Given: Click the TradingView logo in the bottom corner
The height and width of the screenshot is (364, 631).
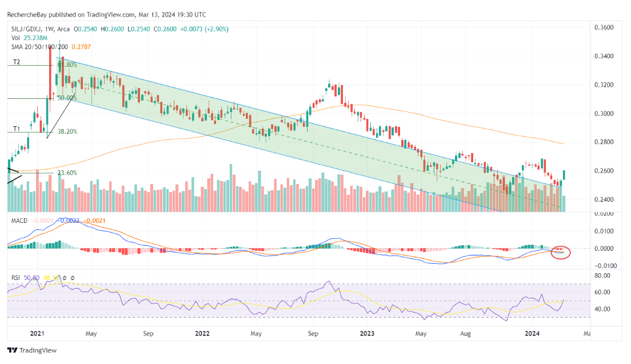Looking at the screenshot, I should [32, 350].
